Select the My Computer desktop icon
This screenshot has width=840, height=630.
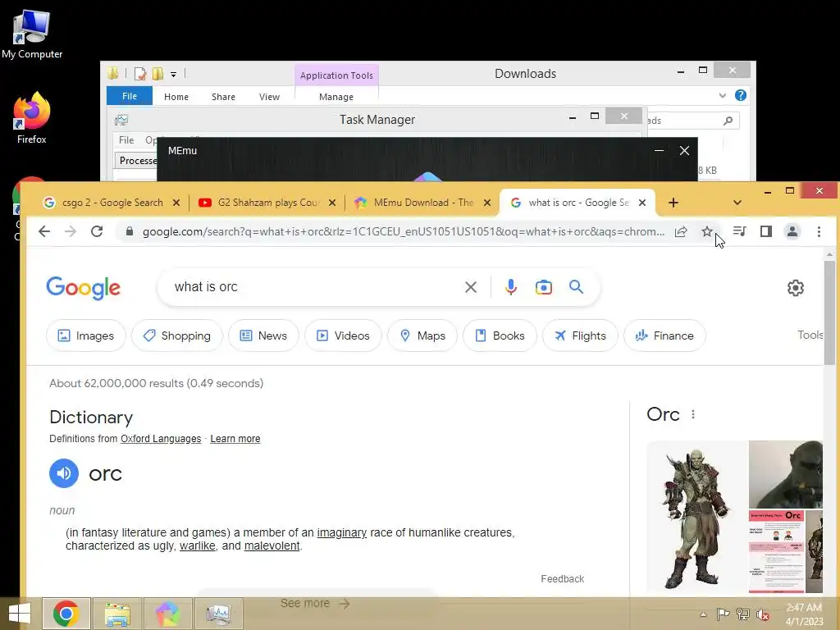point(32,34)
